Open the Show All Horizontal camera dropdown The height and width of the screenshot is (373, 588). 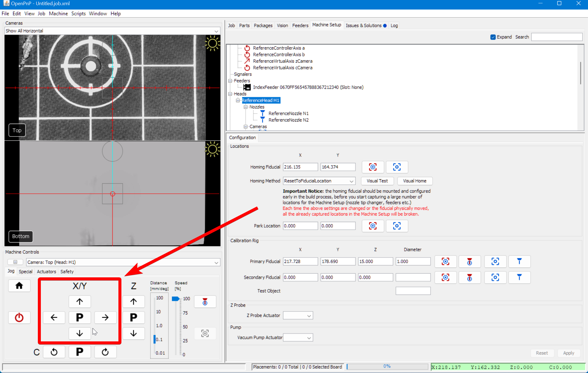click(x=216, y=31)
